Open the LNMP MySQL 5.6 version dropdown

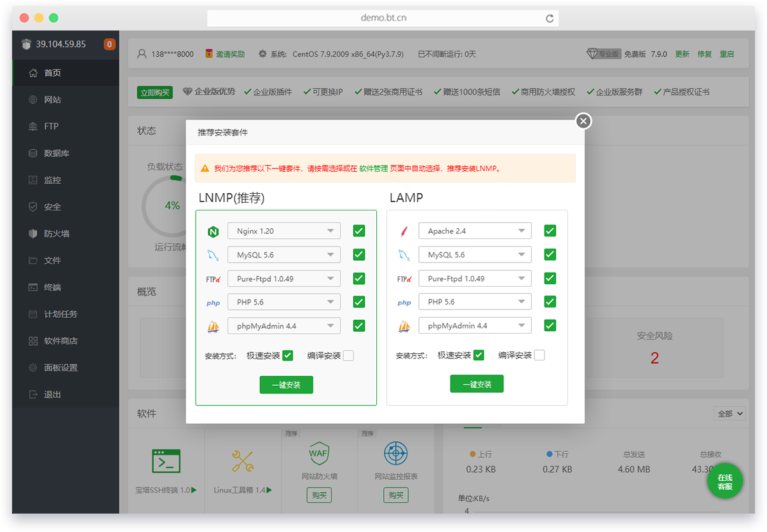pos(284,255)
